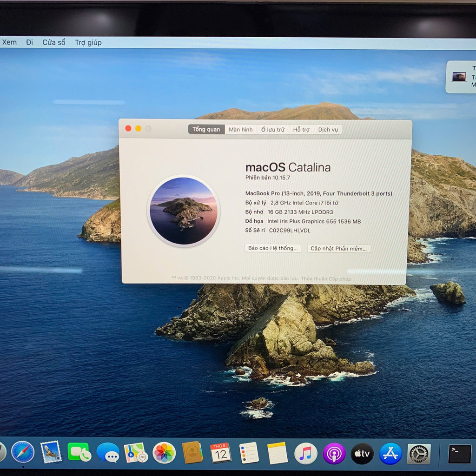Open Messages app in Dock

(x=108, y=452)
